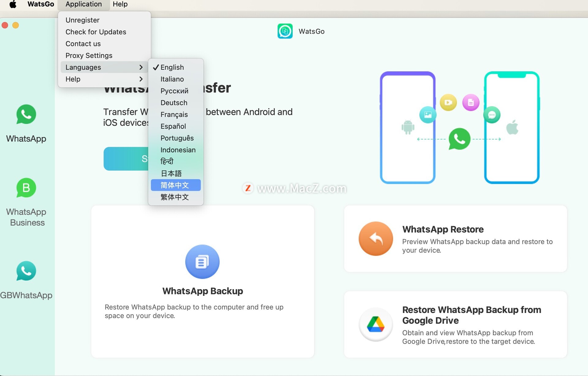Click the green chat bubble icon

(x=492, y=115)
